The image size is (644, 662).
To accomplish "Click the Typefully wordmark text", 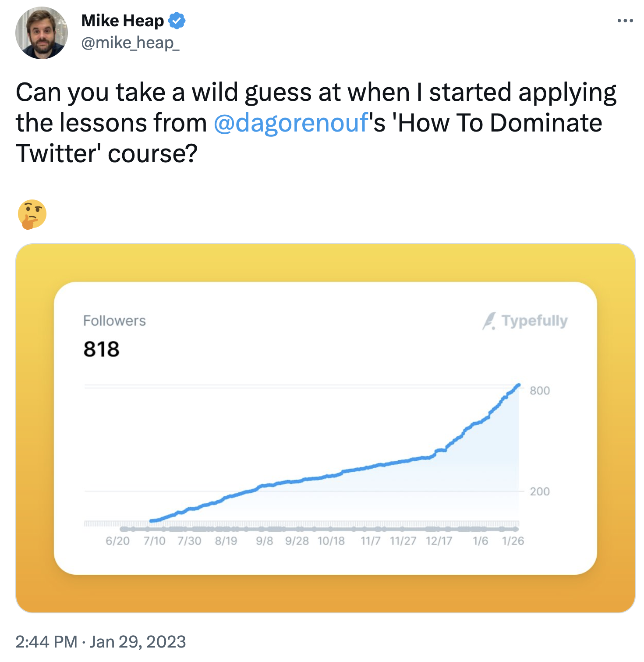I will tap(534, 320).
